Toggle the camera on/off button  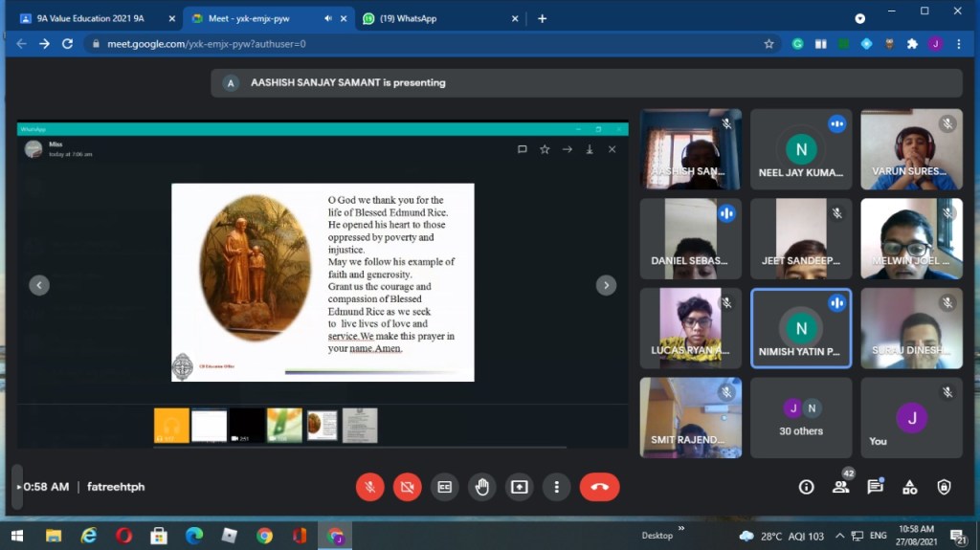[x=407, y=487]
